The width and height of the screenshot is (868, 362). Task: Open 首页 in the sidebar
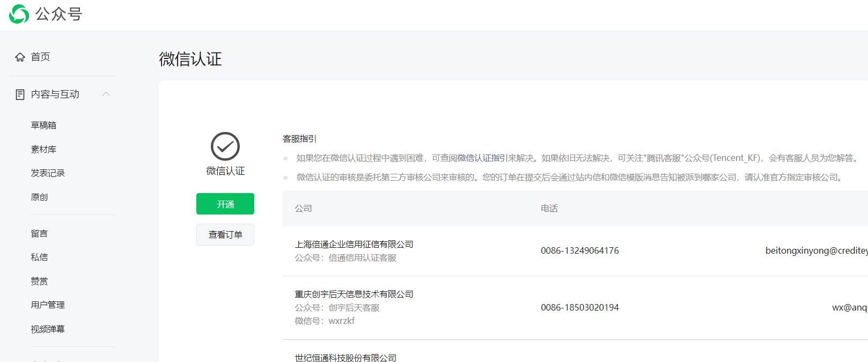[40, 57]
